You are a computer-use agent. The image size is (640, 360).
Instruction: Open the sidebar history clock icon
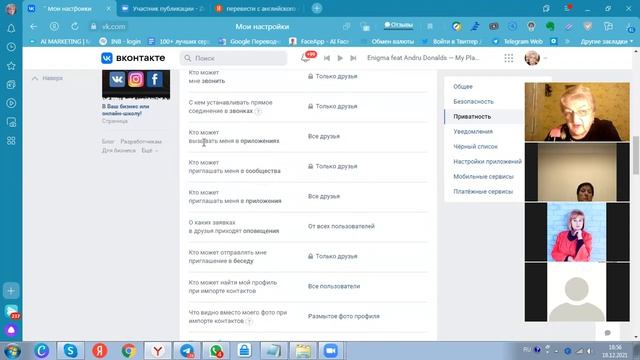11,47
